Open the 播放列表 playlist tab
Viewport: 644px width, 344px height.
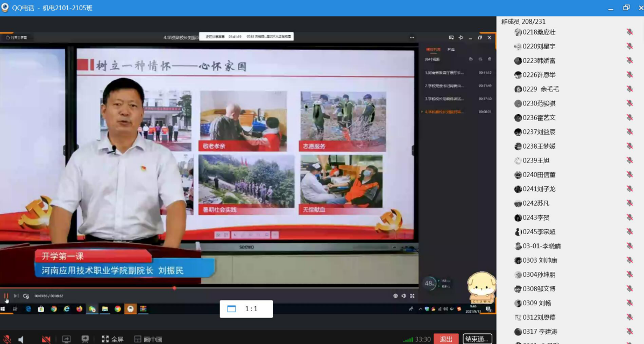pyautogui.click(x=433, y=50)
